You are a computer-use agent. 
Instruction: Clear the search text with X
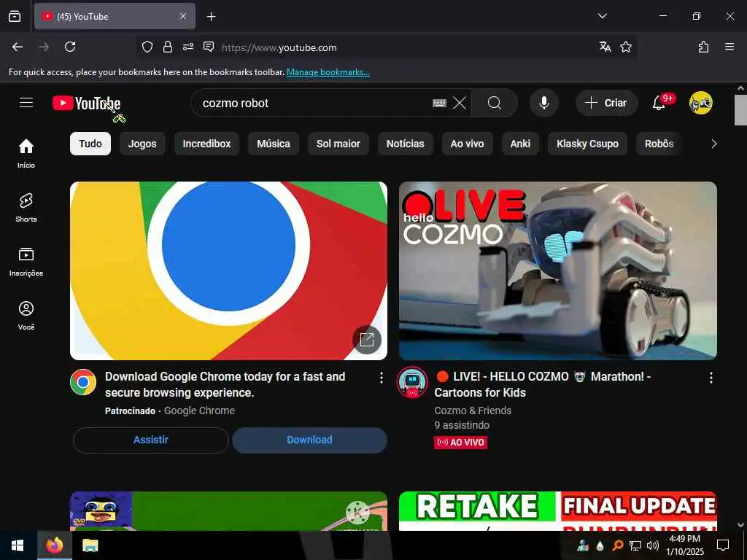pos(460,103)
